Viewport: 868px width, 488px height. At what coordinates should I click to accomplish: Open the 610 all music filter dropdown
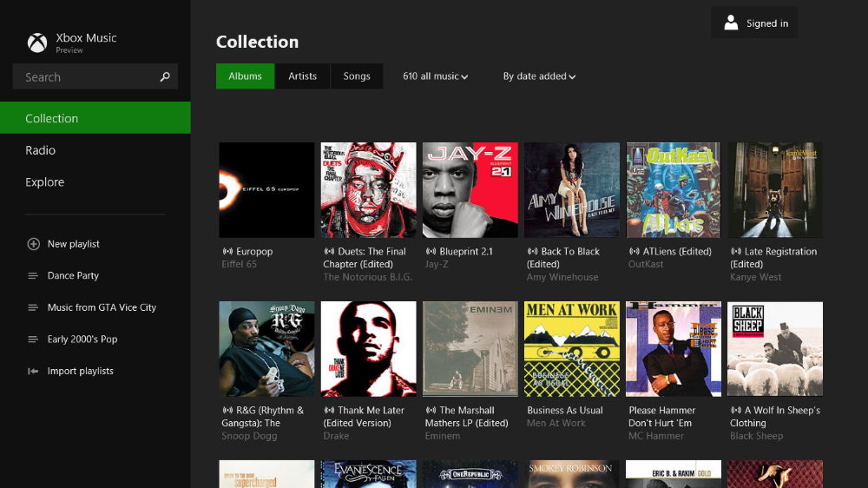click(435, 76)
